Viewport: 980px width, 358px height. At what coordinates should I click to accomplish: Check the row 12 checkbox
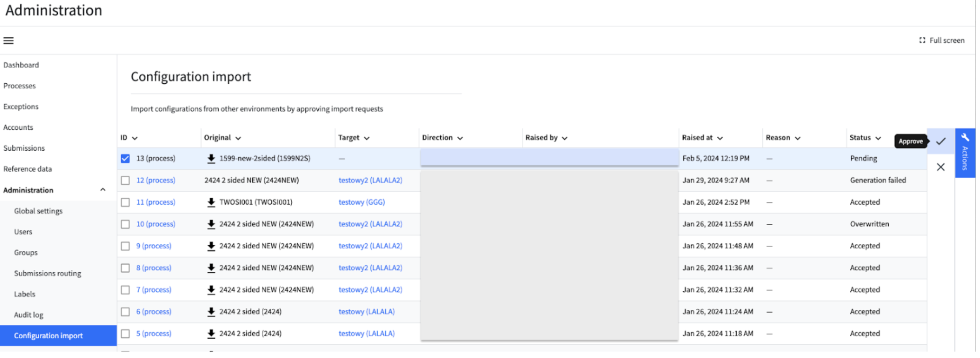(x=125, y=180)
